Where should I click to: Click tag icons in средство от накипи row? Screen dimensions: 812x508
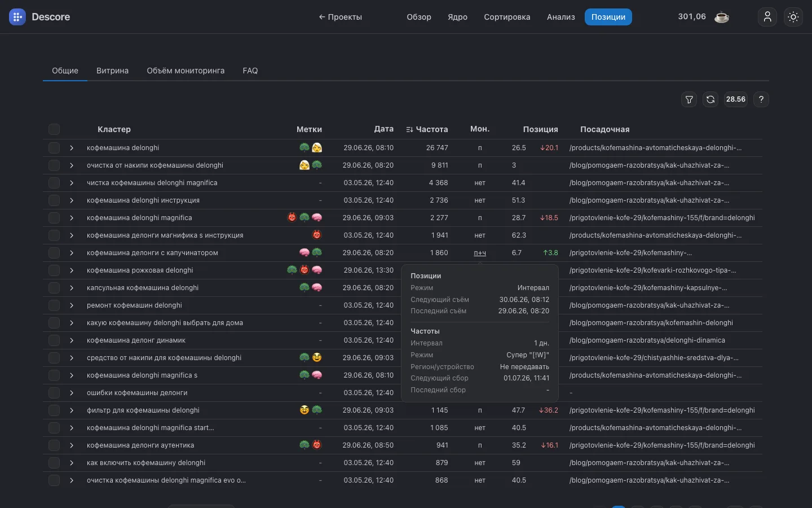tap(311, 358)
